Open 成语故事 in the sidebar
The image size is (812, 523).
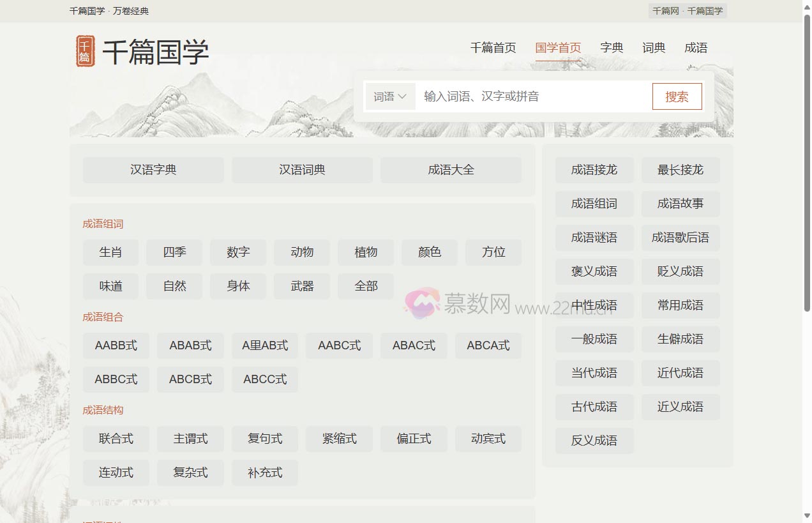[x=680, y=204]
